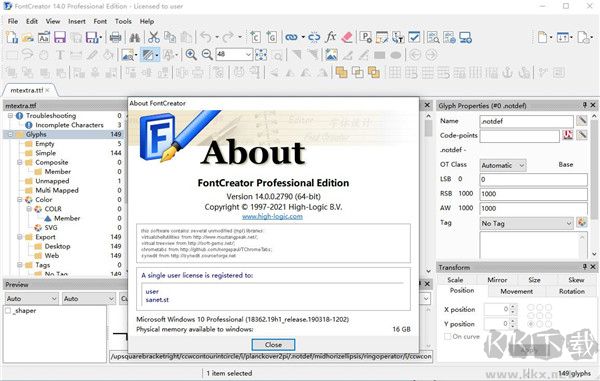Click the blue chain link icon
Image resolution: width=600 pixels, height=381 pixels.
(291, 37)
